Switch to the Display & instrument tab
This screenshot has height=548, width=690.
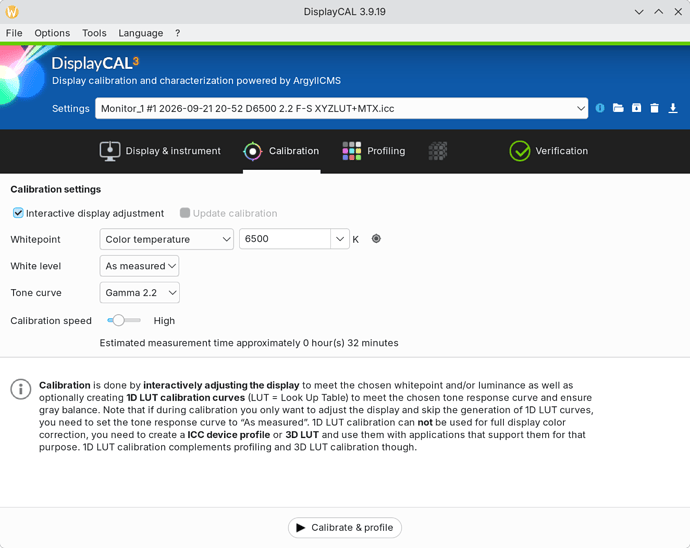pyautogui.click(x=160, y=151)
